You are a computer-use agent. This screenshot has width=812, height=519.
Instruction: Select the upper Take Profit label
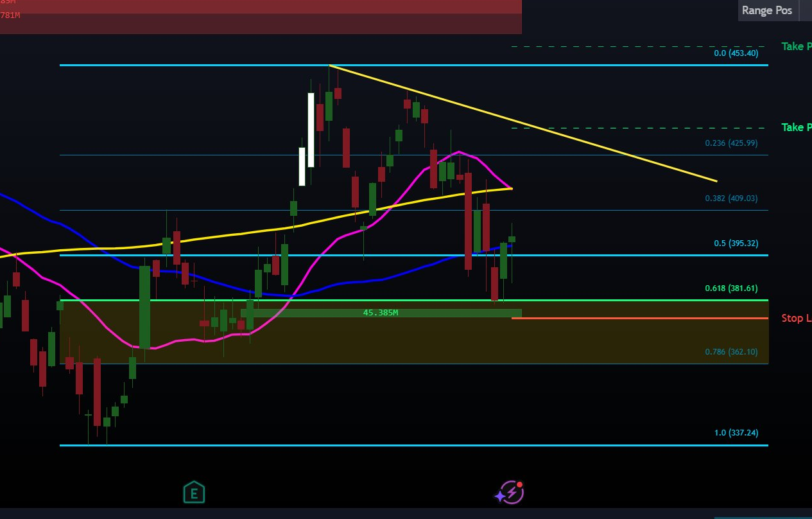pos(797,46)
